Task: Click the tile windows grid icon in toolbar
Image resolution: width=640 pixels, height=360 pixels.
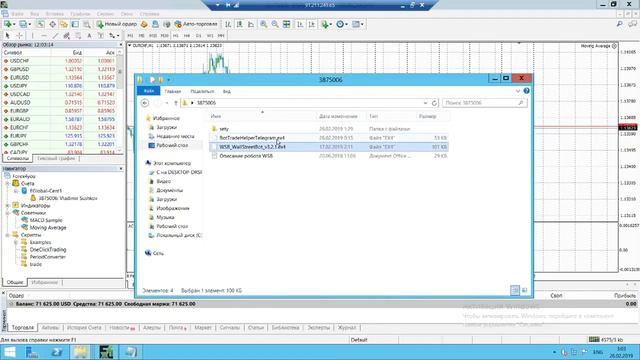Action: (x=287, y=24)
